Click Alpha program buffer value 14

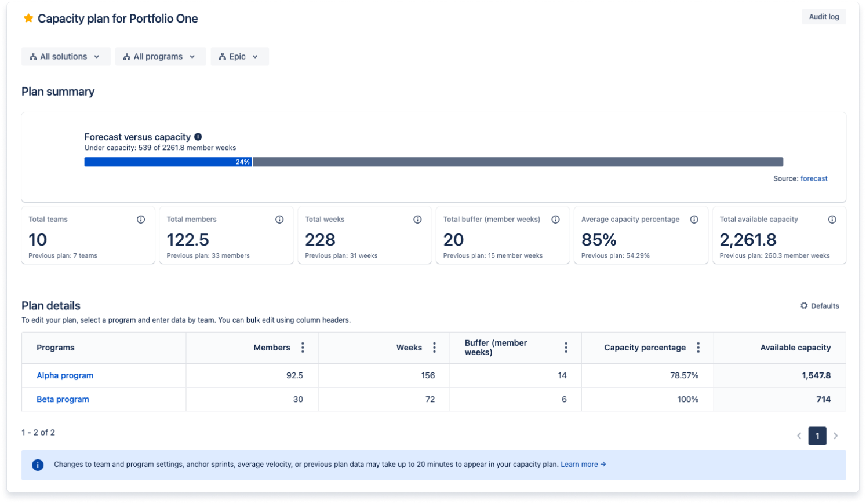tap(562, 376)
